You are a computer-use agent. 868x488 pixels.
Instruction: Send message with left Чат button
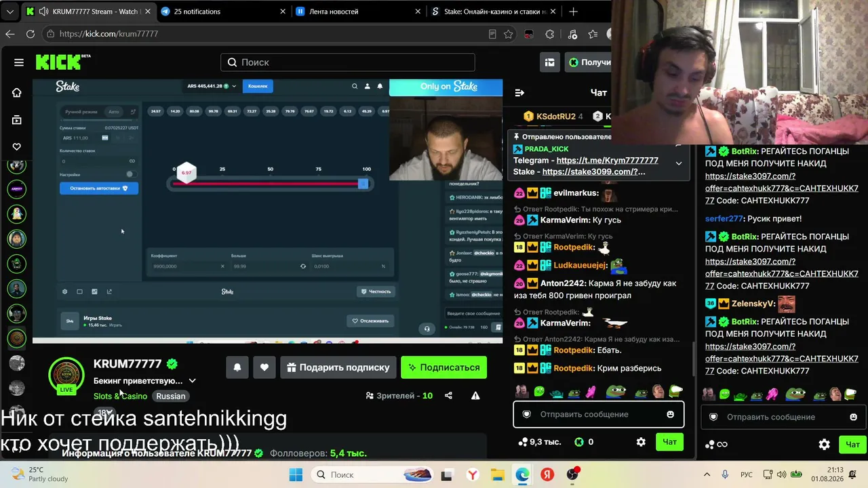pyautogui.click(x=669, y=442)
